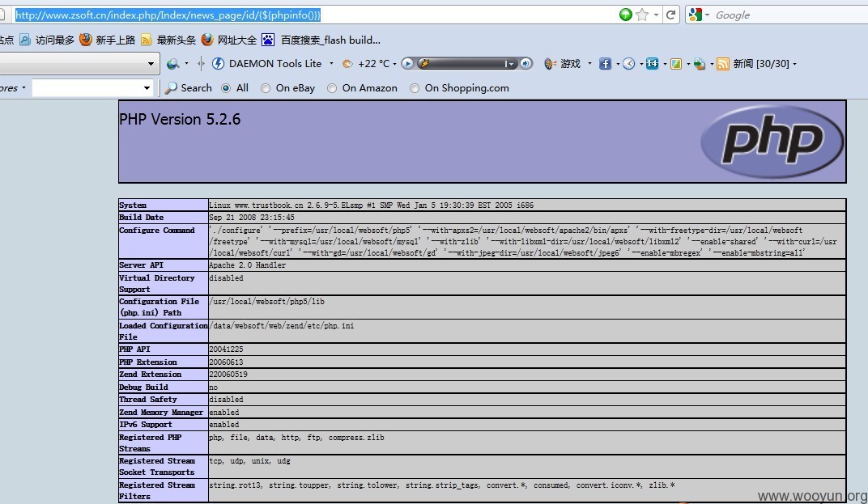Click the Server API row label
Screen dimensions: 868x504
tap(141, 265)
